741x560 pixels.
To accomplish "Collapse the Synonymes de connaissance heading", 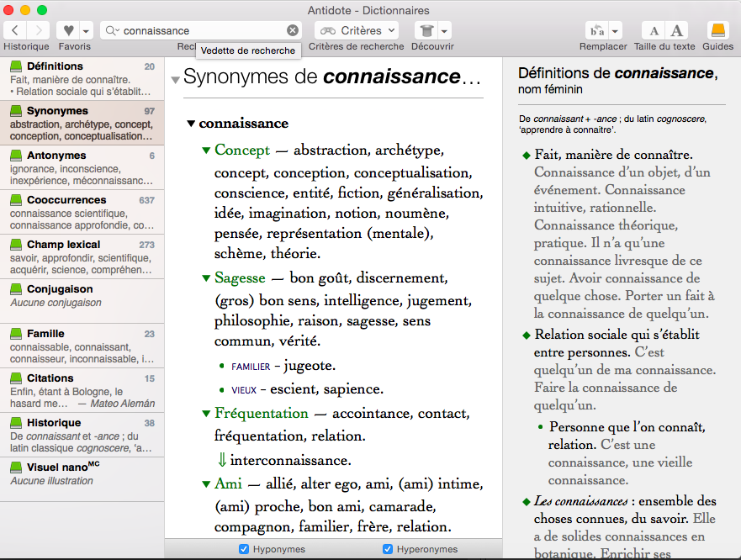I will coord(175,80).
